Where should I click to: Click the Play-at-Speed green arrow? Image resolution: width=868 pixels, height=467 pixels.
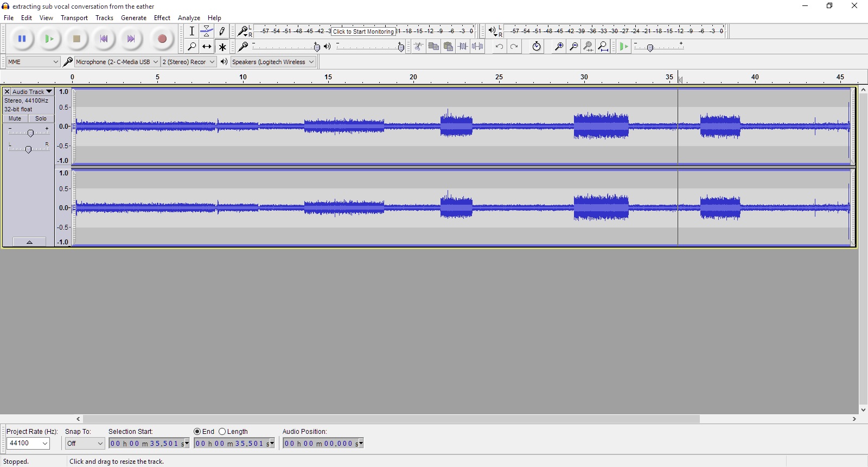click(x=624, y=47)
